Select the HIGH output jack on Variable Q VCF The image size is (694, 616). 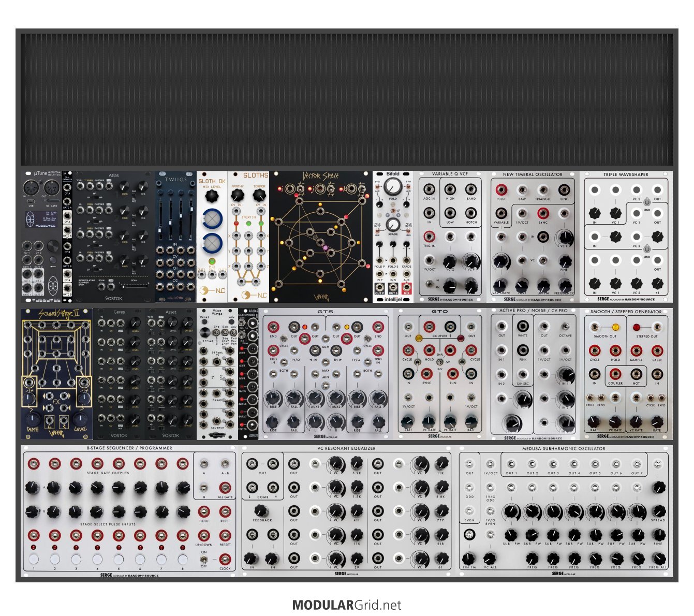click(450, 189)
